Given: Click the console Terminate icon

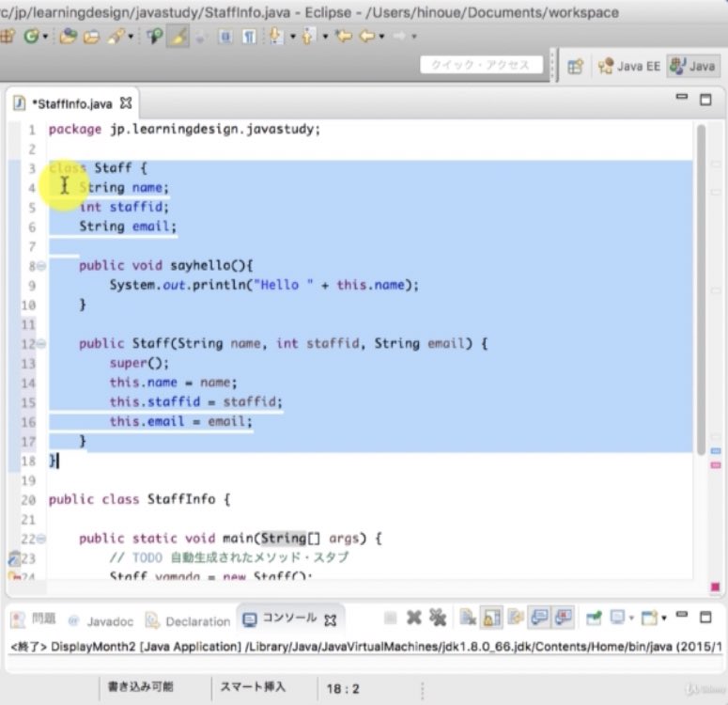Looking at the screenshot, I should click(x=391, y=618).
